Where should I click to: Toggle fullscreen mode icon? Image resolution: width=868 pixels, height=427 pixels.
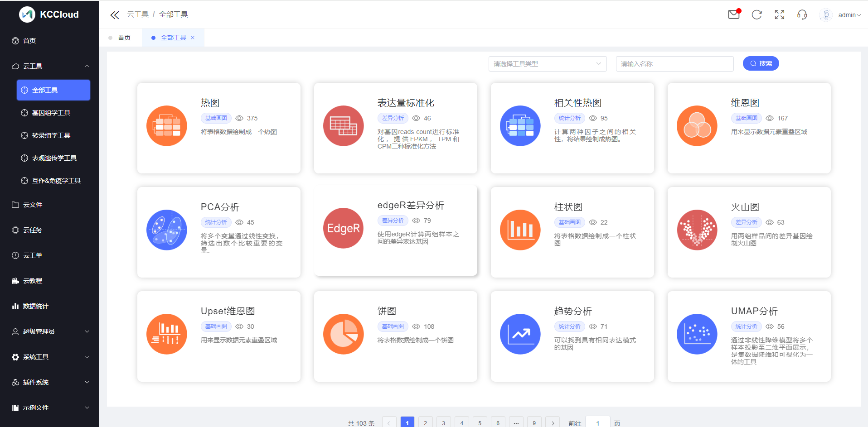pyautogui.click(x=780, y=14)
